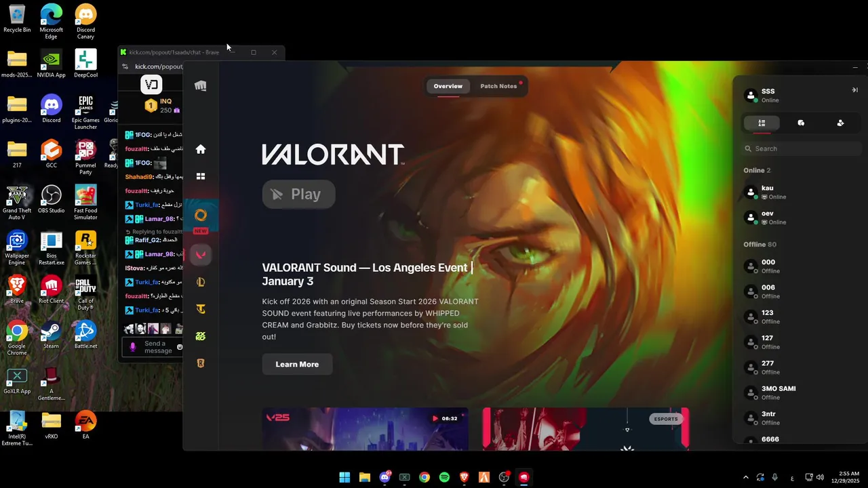Open NVIDIA App desktop shortcut
The width and height of the screenshot is (868, 488).
coord(52,64)
